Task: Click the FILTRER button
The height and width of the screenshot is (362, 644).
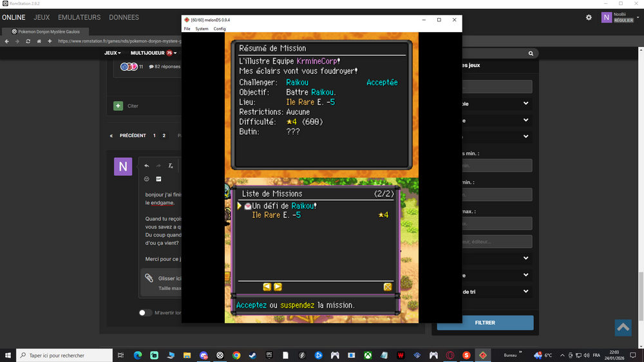Action: [485, 323]
